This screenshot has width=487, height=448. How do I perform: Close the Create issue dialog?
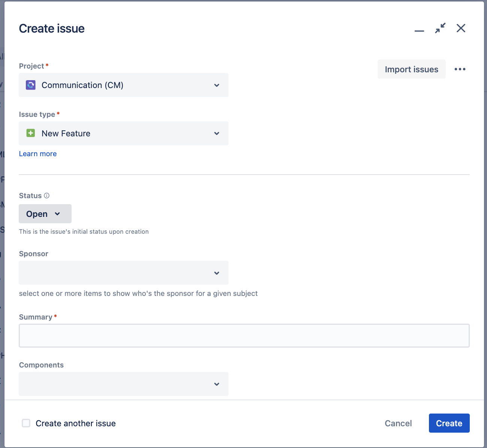pyautogui.click(x=461, y=28)
